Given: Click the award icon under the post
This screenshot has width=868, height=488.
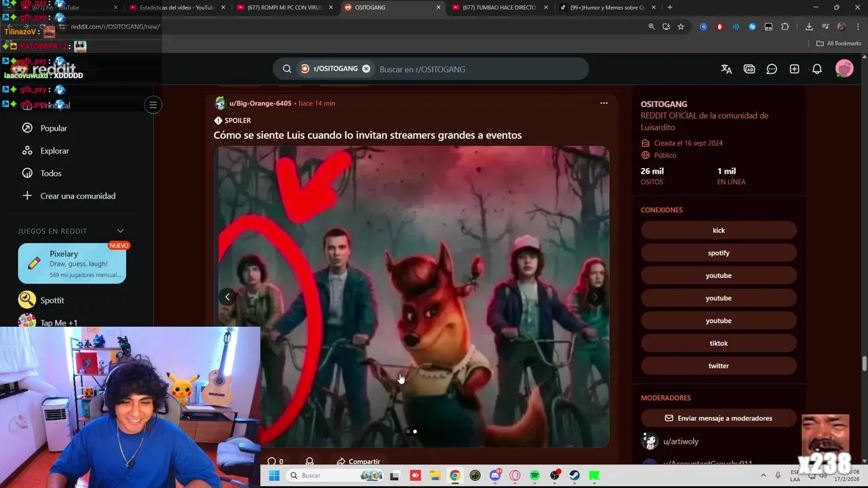Looking at the screenshot, I should [310, 462].
